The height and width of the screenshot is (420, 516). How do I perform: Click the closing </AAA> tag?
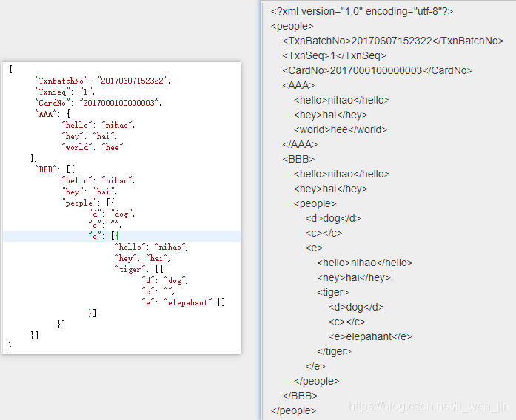(x=300, y=144)
